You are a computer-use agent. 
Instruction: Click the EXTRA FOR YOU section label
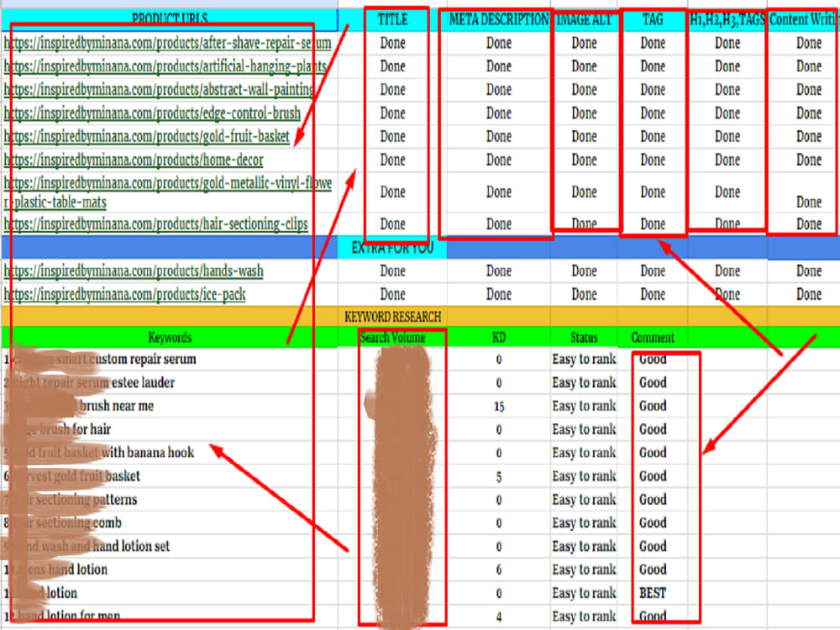coord(392,248)
